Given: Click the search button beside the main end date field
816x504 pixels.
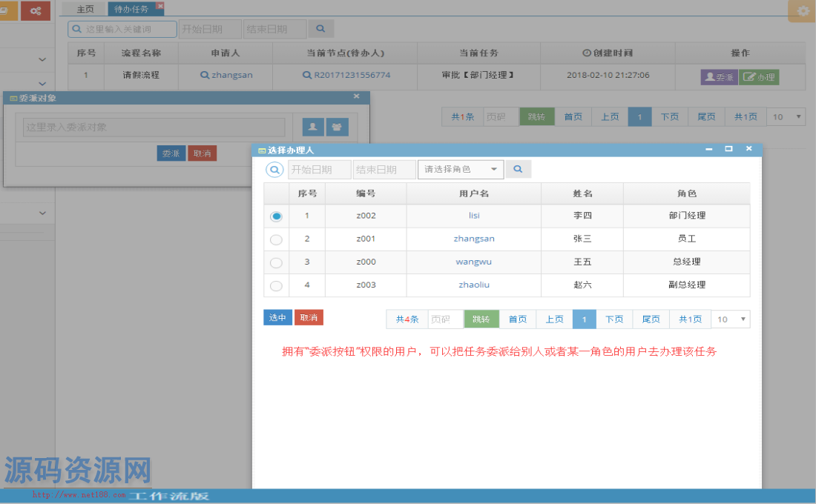Looking at the screenshot, I should pos(320,29).
